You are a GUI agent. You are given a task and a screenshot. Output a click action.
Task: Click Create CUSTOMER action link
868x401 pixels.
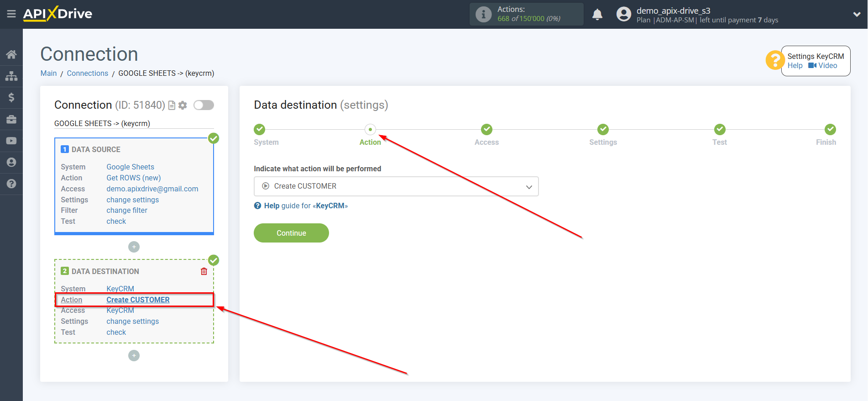pyautogui.click(x=138, y=300)
